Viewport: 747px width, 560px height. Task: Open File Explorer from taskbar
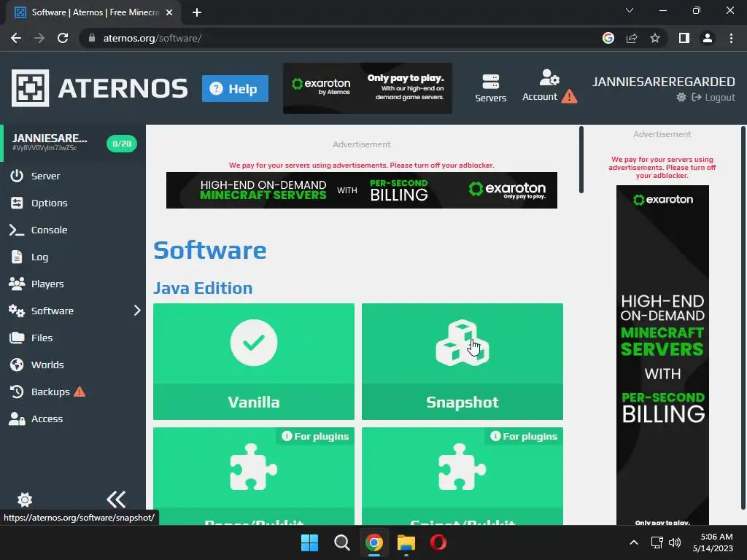[x=406, y=542]
